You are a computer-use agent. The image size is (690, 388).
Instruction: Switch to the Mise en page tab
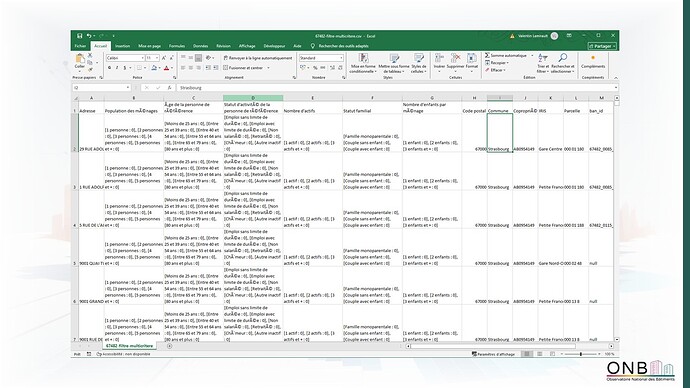click(x=150, y=46)
